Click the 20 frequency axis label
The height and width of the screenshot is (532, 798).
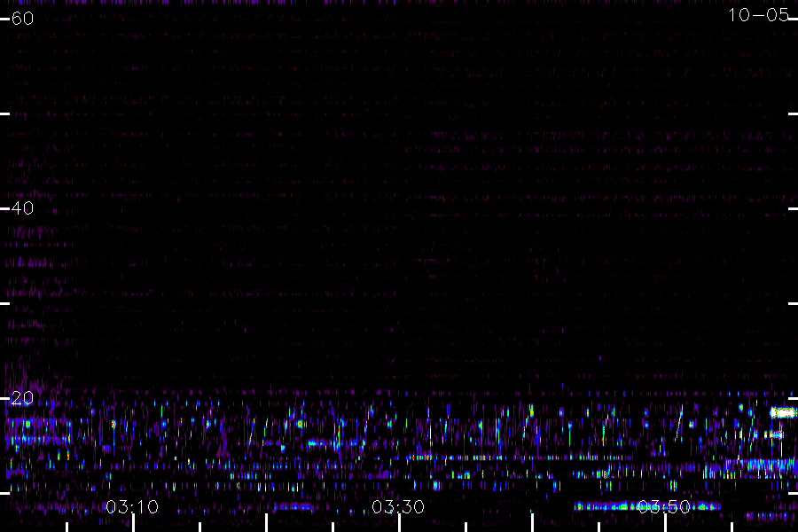point(22,398)
